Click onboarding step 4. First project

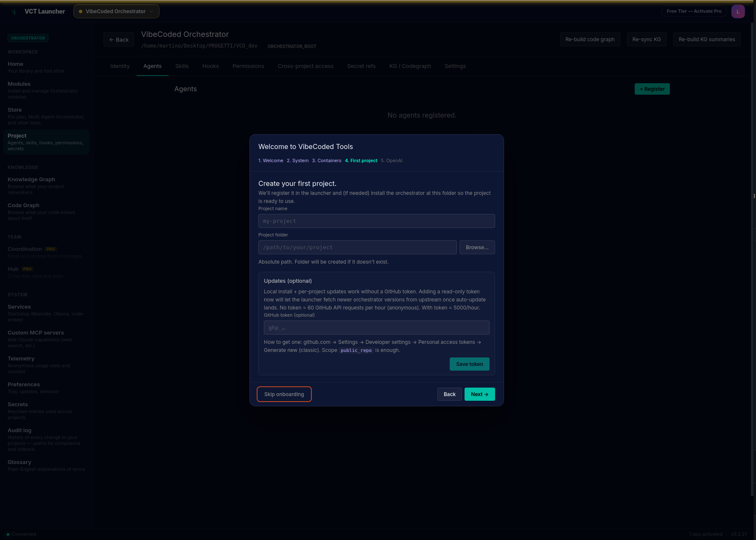pyautogui.click(x=361, y=160)
